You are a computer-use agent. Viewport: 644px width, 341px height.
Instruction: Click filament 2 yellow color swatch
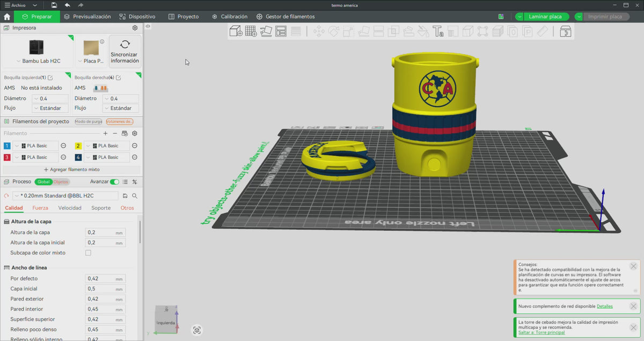78,146
